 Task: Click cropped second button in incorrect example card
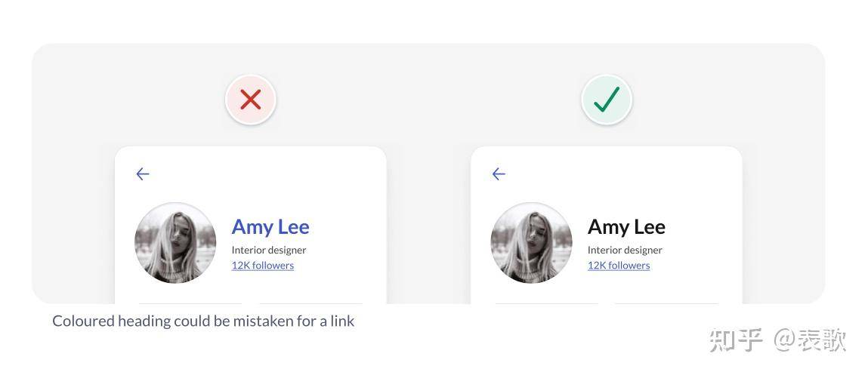311,303
